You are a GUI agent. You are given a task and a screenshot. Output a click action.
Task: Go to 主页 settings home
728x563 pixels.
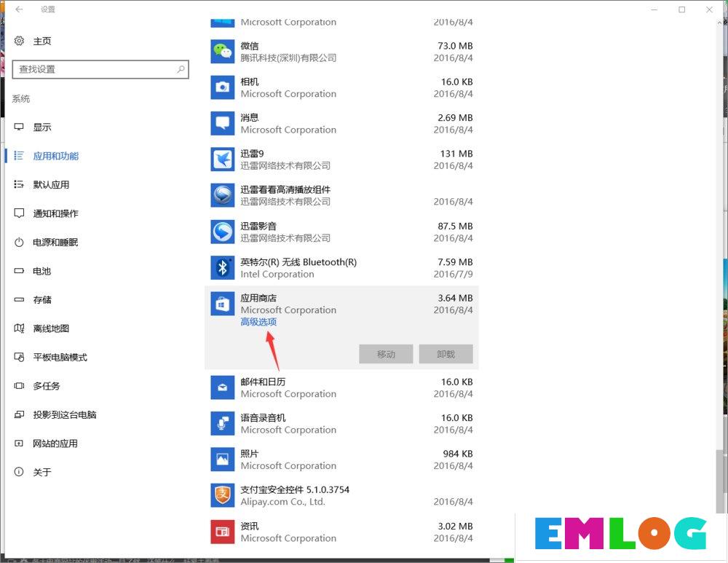point(42,41)
